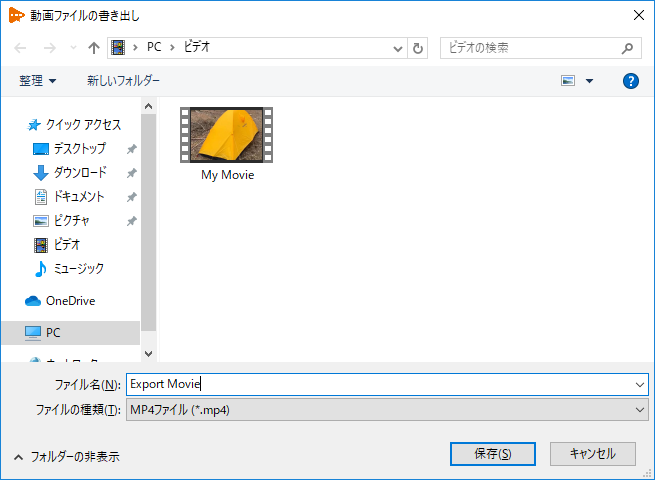
Task: Select PC in navigation pane
Action: [70, 333]
